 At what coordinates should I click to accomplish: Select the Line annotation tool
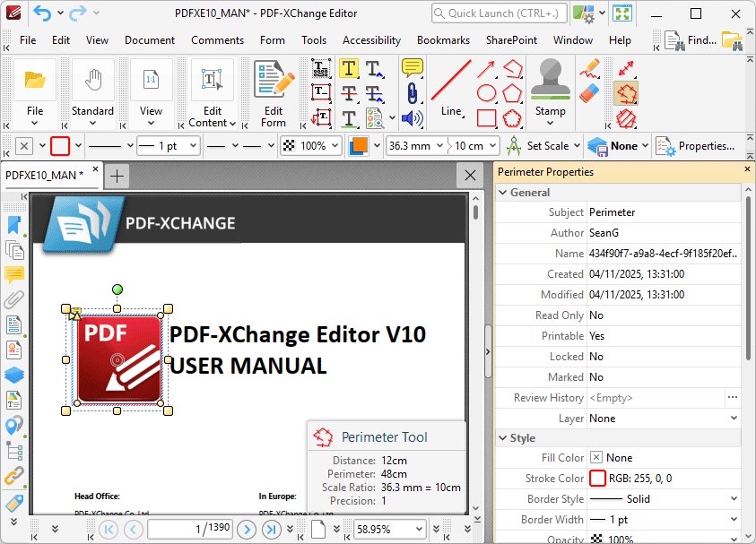(x=452, y=89)
